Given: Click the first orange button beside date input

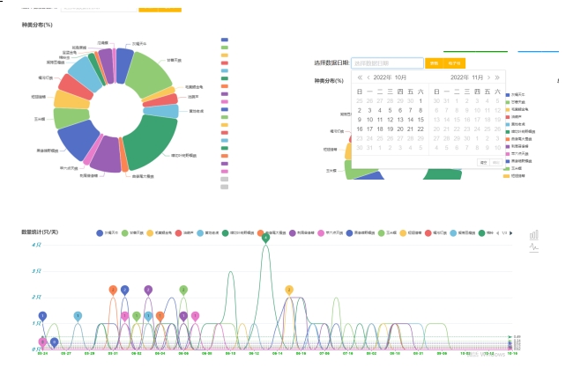Looking at the screenshot, I should [x=434, y=63].
